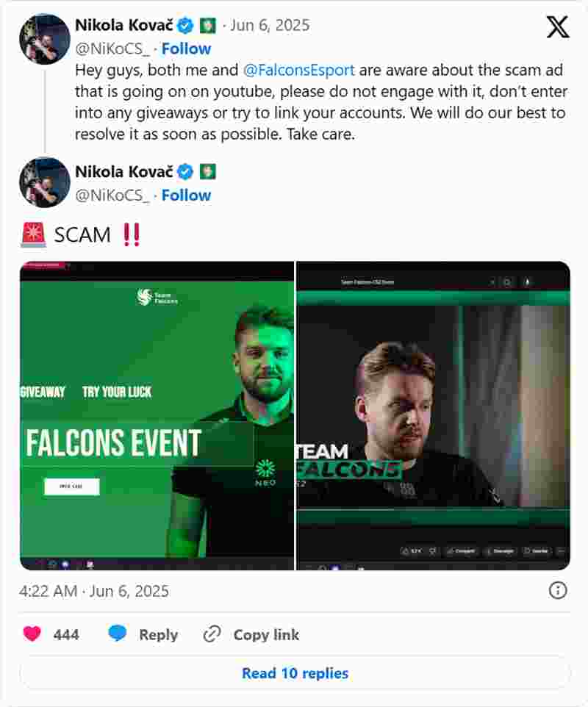Click the second post's profile avatar
This screenshot has width=588, height=707.
tap(45, 182)
